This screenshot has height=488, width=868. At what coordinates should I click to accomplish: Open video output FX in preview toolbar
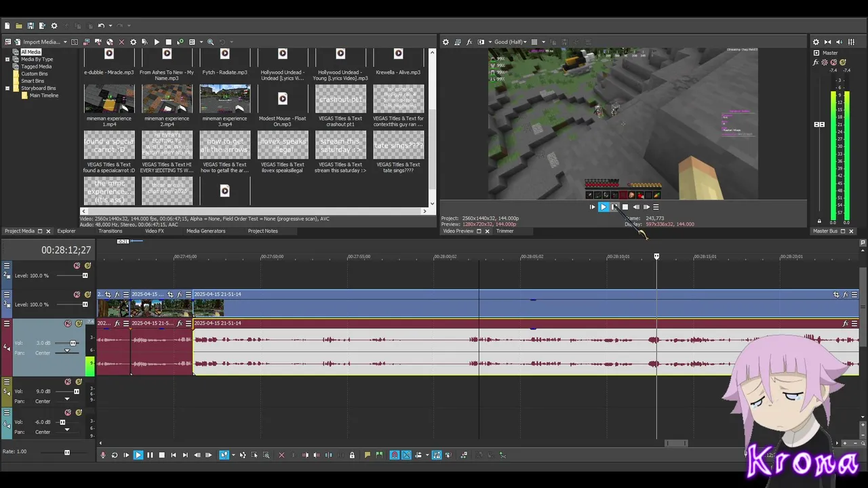pos(469,42)
